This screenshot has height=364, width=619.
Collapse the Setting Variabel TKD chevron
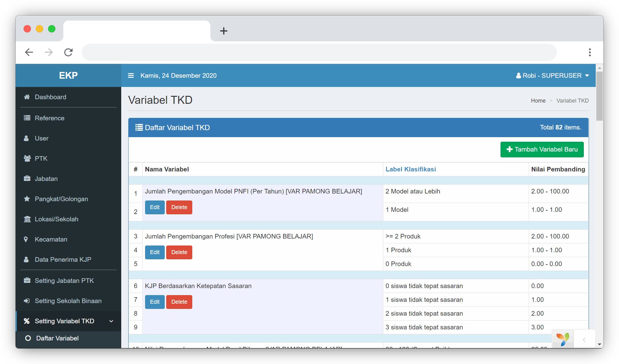click(x=111, y=321)
